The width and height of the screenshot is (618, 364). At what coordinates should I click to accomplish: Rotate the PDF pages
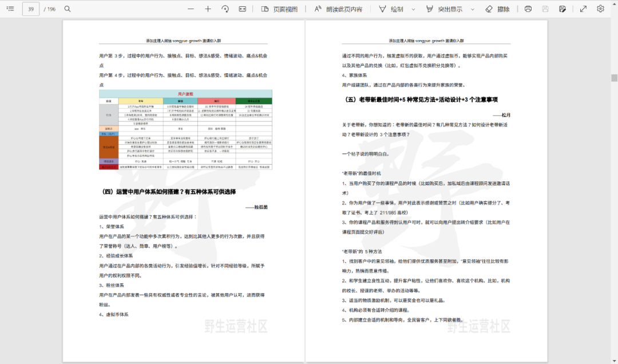[225, 9]
